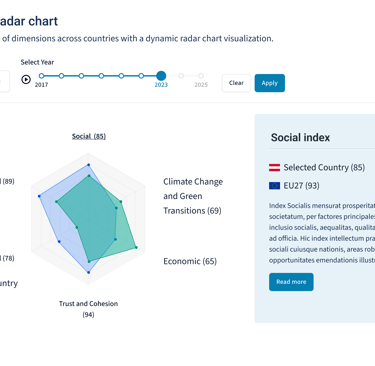
Task: Select the second timeline marker after 2017
Action: [x=81, y=76]
